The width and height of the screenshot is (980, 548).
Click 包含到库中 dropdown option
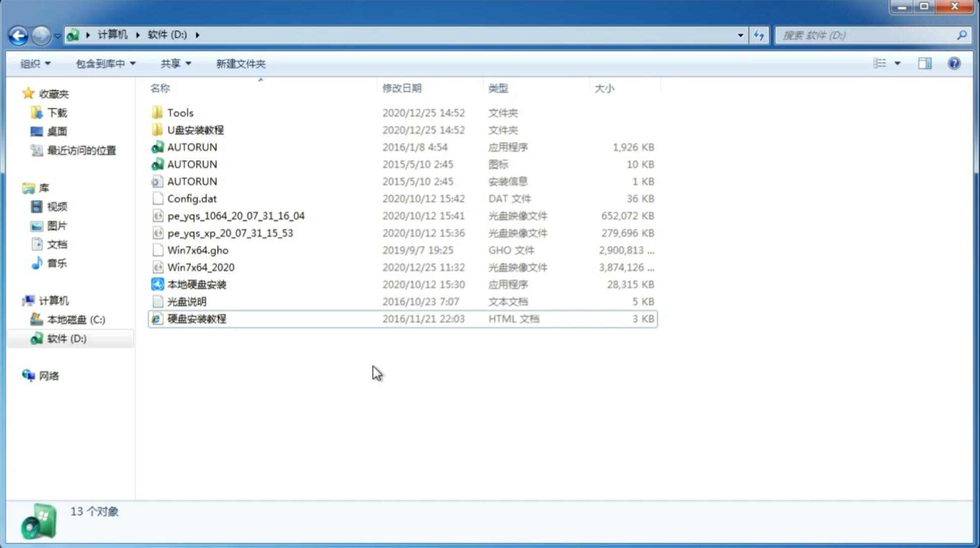click(x=104, y=62)
